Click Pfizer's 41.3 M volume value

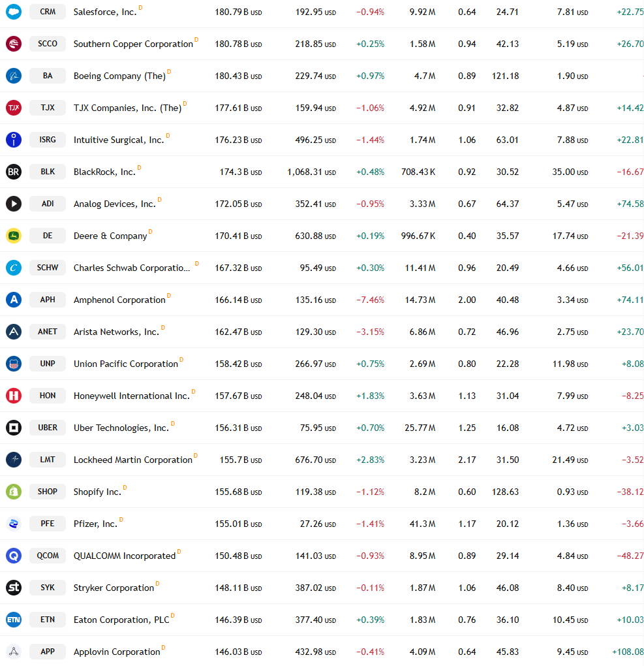(x=422, y=524)
